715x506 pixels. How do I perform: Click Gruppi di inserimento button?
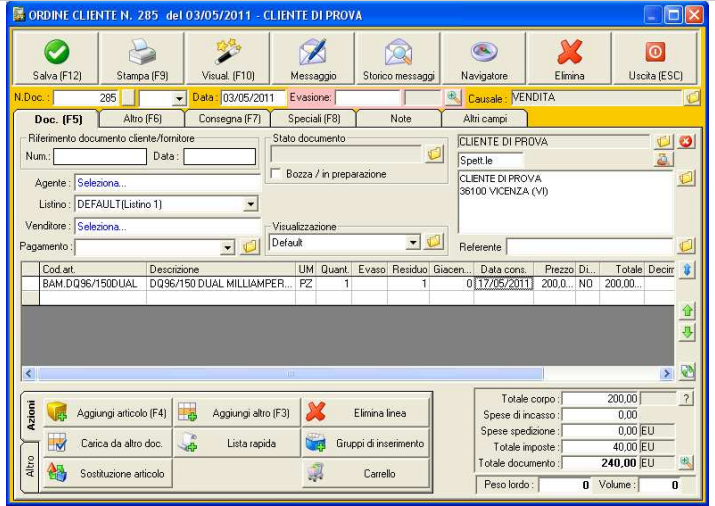[x=366, y=443]
